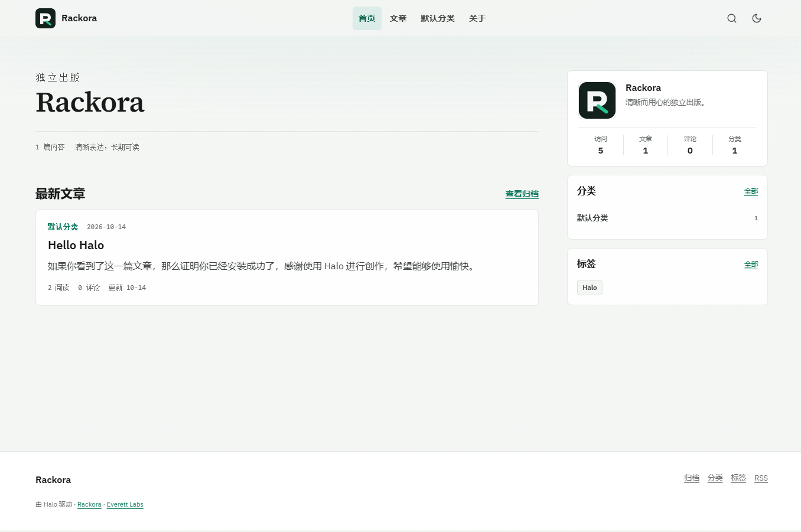
Task: Click the Rackora site name in header
Action: [79, 18]
